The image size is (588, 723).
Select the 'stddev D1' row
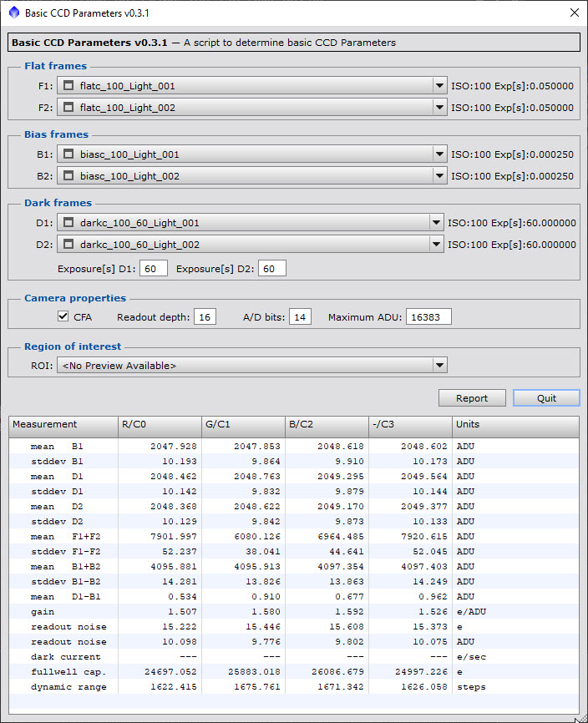pyautogui.click(x=294, y=491)
